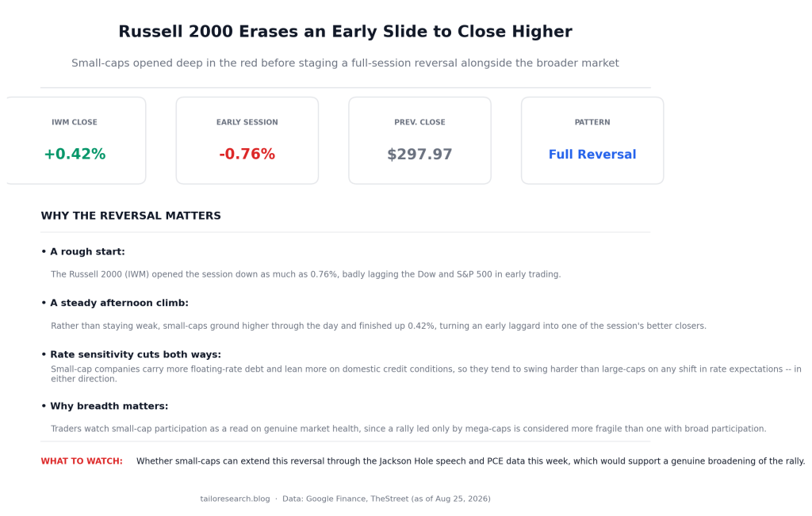Screen dimensions: 812x516
Task: Open the tailoresearch.blog footer link
Action: (235, 499)
